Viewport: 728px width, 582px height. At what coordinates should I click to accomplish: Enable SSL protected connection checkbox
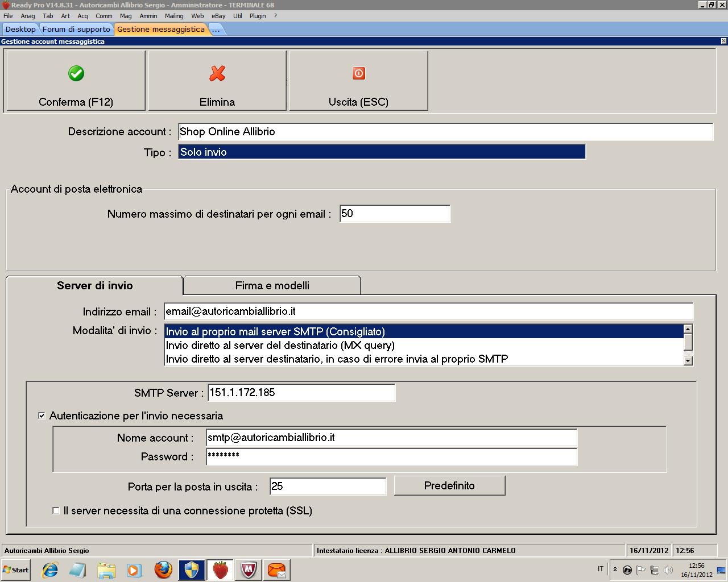(x=56, y=510)
